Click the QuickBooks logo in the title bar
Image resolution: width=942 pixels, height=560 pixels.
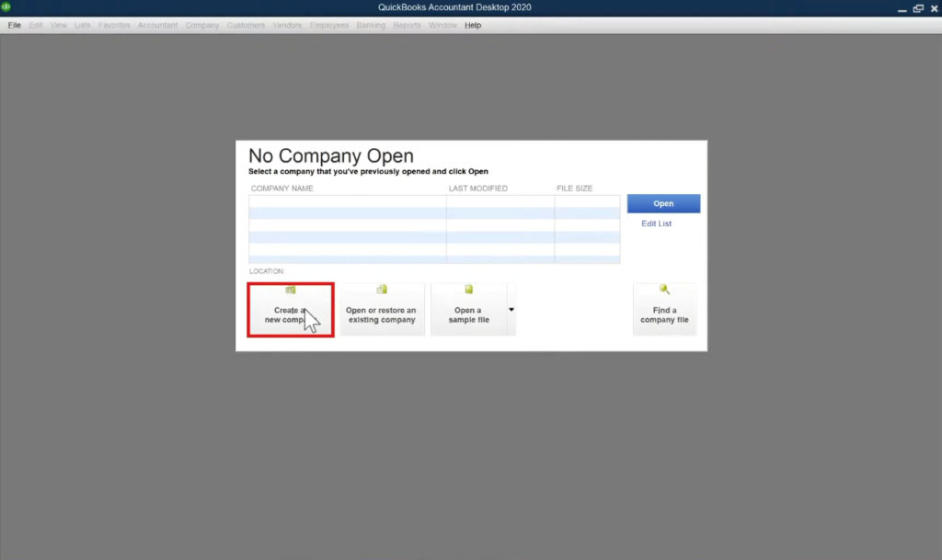(x=8, y=6)
